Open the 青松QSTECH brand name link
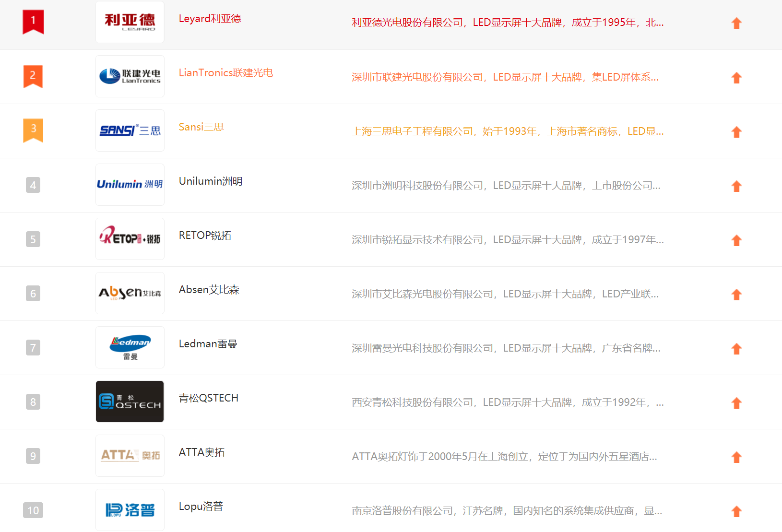 tap(209, 398)
